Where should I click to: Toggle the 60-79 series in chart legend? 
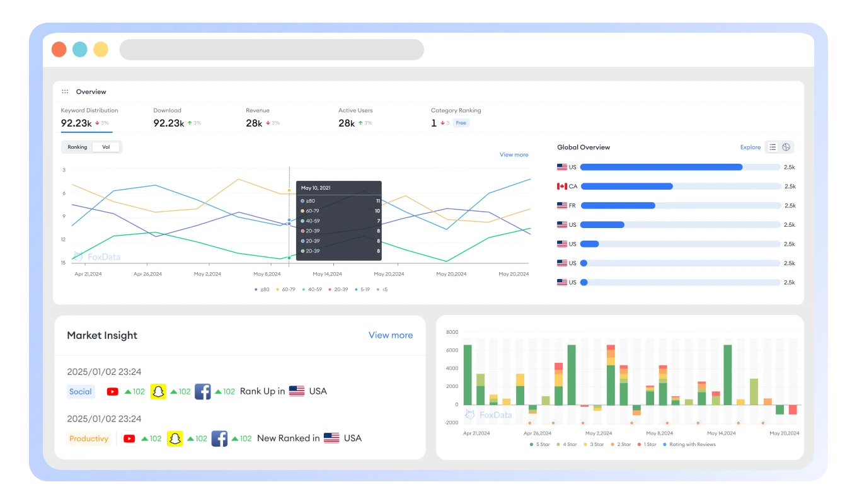pos(285,290)
